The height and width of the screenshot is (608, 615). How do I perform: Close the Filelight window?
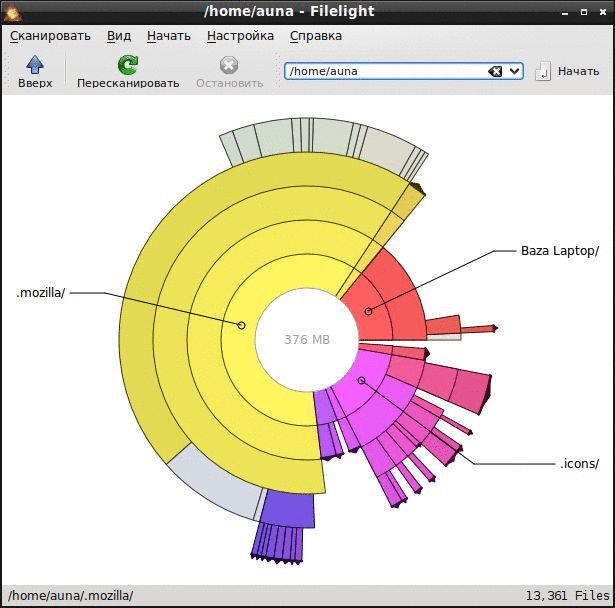point(603,13)
